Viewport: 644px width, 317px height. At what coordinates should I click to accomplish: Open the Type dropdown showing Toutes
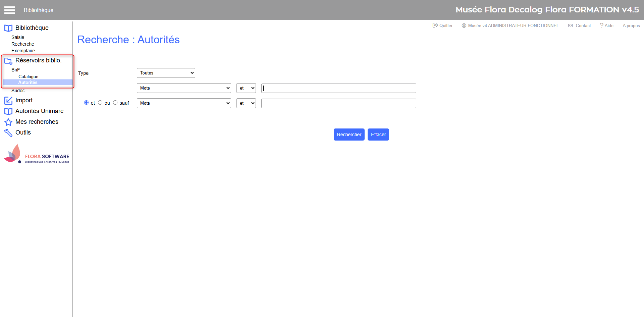pyautogui.click(x=166, y=73)
